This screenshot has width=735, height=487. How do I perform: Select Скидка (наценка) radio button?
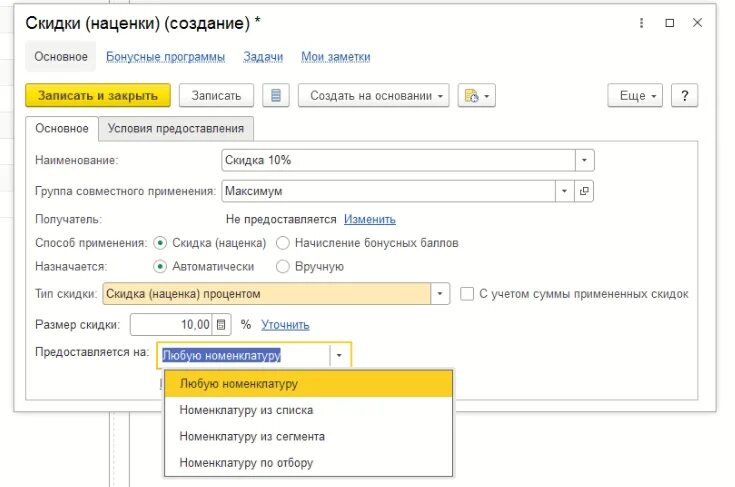[x=160, y=243]
